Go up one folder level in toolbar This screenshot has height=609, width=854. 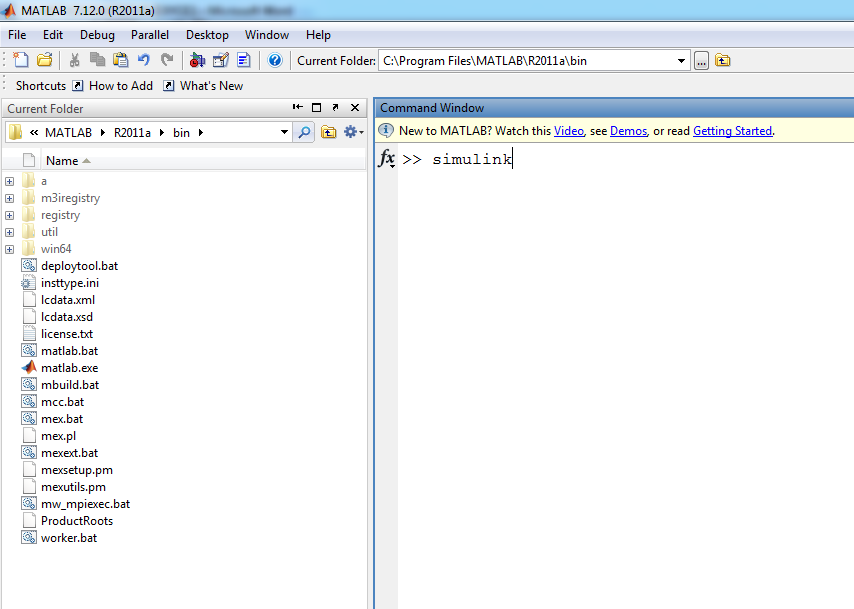723,60
